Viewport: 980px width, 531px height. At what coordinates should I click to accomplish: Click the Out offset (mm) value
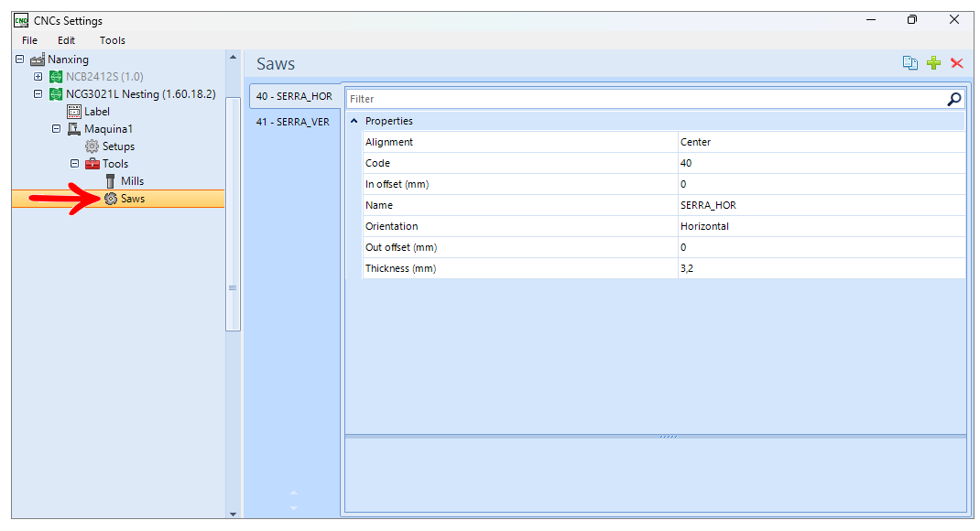point(822,247)
